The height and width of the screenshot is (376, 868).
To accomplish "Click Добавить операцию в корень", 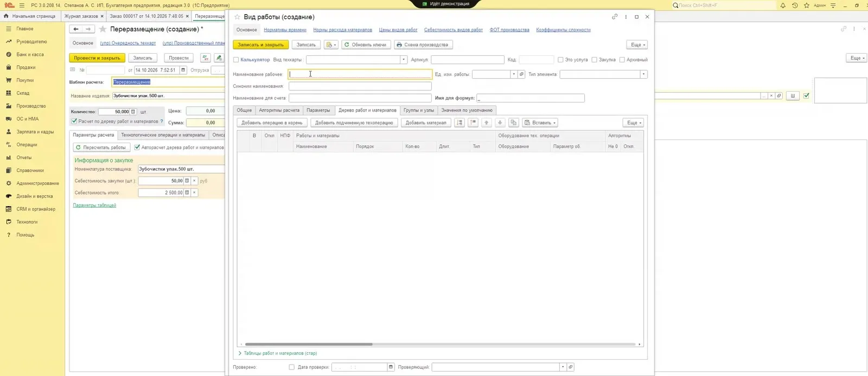I will pyautogui.click(x=272, y=123).
